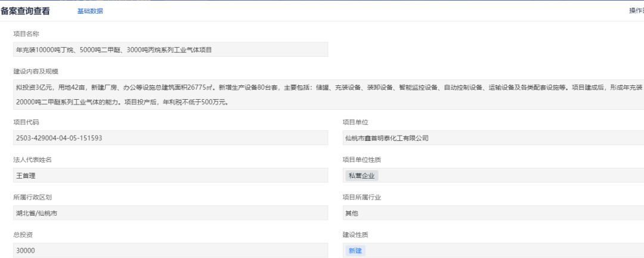Click the 总投资 field with value 30000

170,251
